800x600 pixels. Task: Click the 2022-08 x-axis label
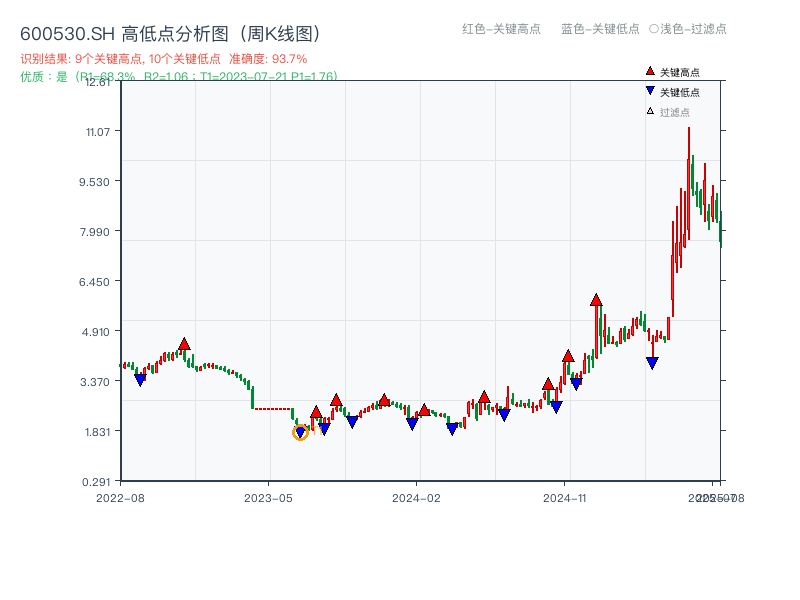coord(120,498)
